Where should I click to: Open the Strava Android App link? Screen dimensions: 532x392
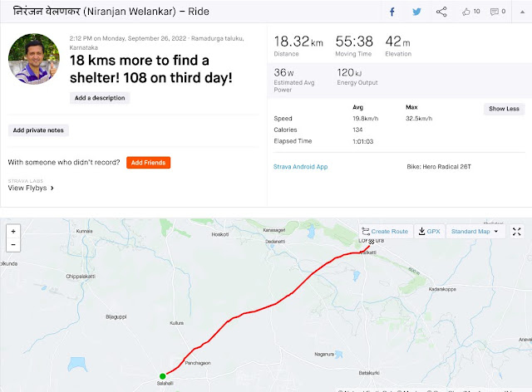[x=300, y=167]
